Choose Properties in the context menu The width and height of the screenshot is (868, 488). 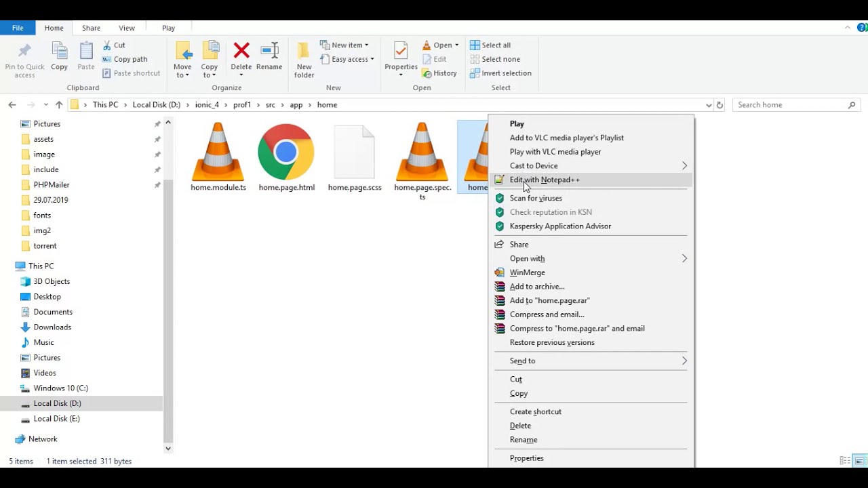coord(591,458)
